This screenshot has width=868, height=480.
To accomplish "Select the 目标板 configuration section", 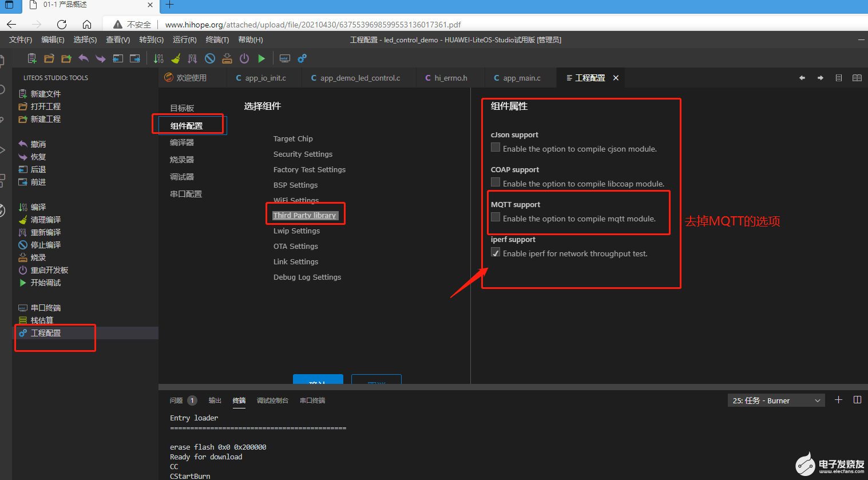I will pos(182,108).
